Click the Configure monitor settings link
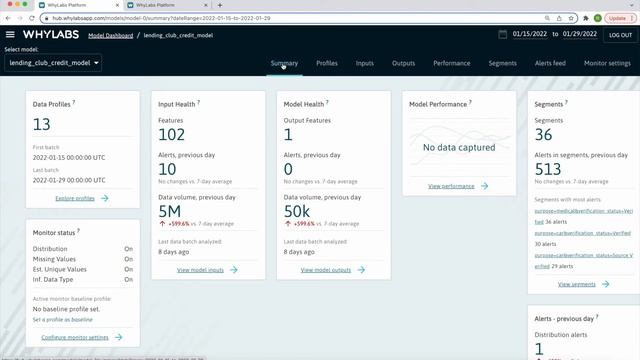The height and width of the screenshot is (360, 640). 75,337
